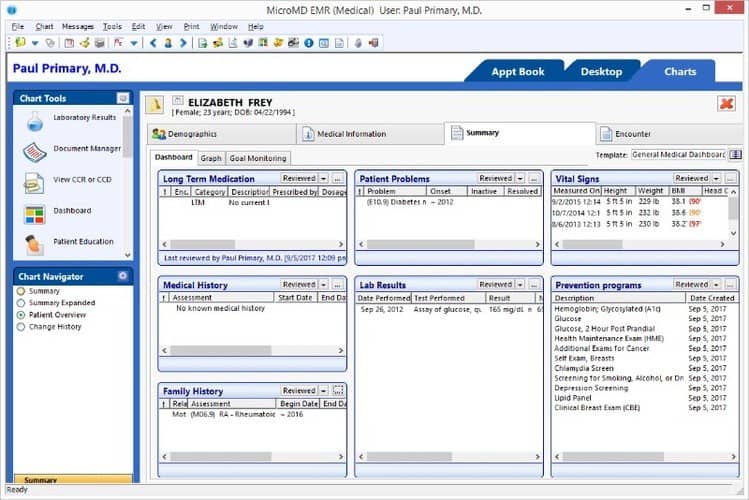
Task: Close the Elizabeth Frey chart with red X
Action: point(726,103)
